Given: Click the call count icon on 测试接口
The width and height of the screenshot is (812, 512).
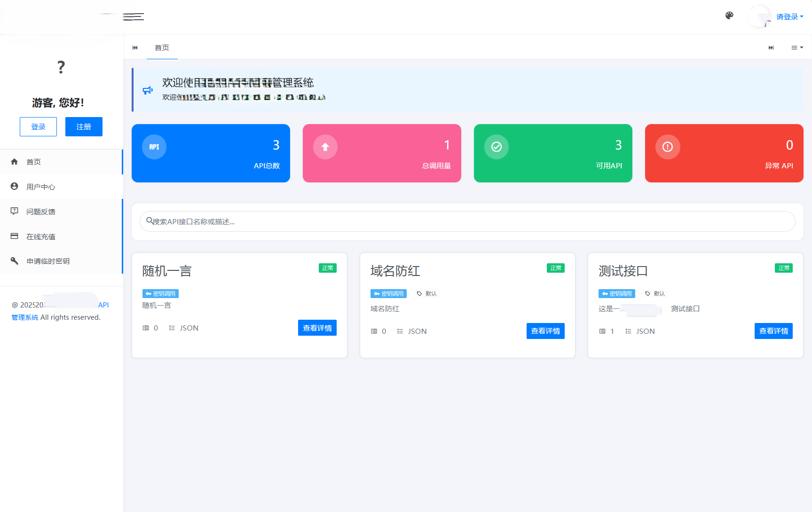Looking at the screenshot, I should click(x=602, y=331).
